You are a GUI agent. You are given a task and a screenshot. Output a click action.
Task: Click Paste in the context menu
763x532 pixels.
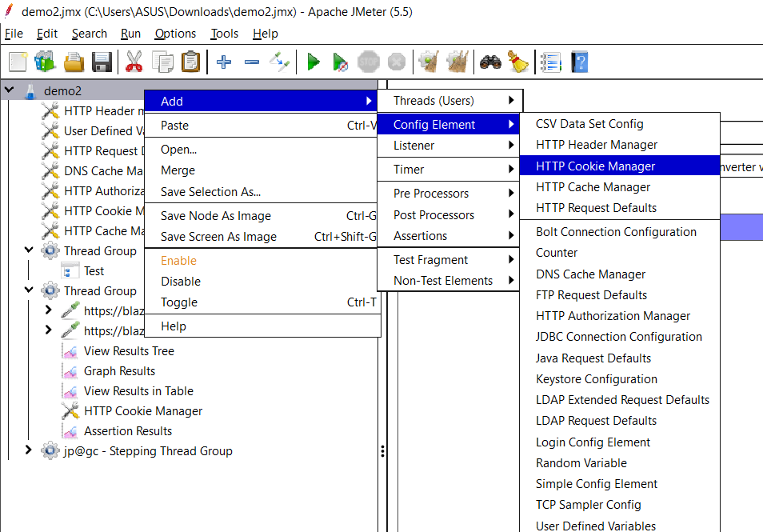[262, 126]
